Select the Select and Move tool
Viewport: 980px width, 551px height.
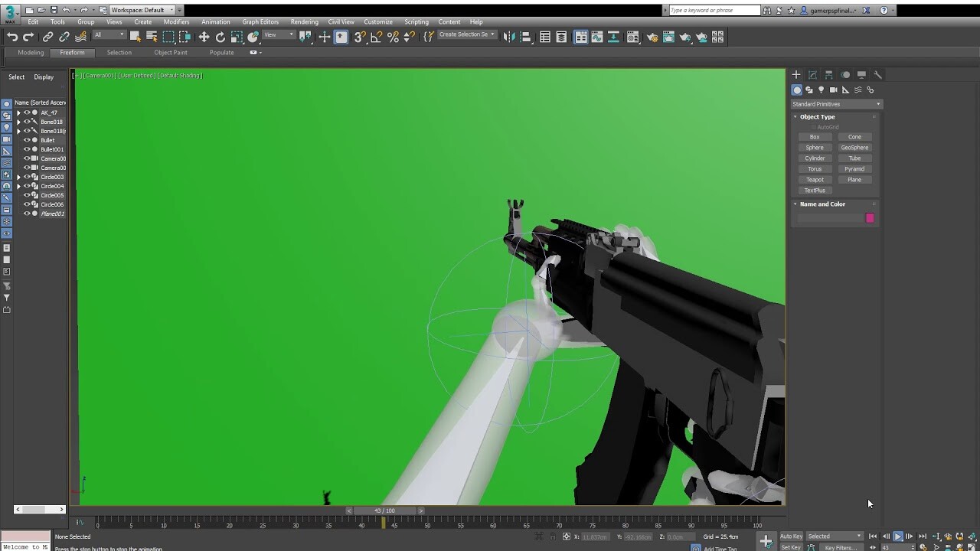coord(203,36)
